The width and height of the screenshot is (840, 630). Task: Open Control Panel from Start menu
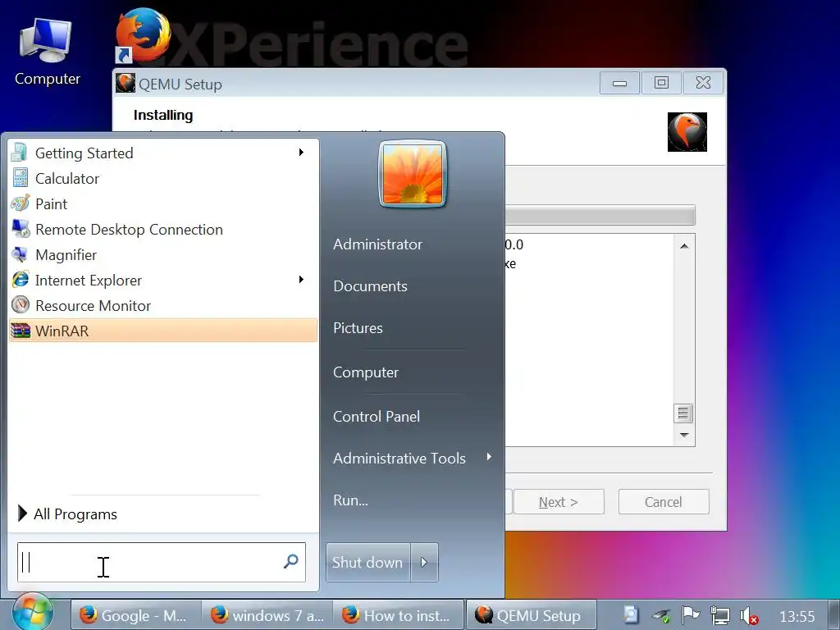(x=377, y=416)
